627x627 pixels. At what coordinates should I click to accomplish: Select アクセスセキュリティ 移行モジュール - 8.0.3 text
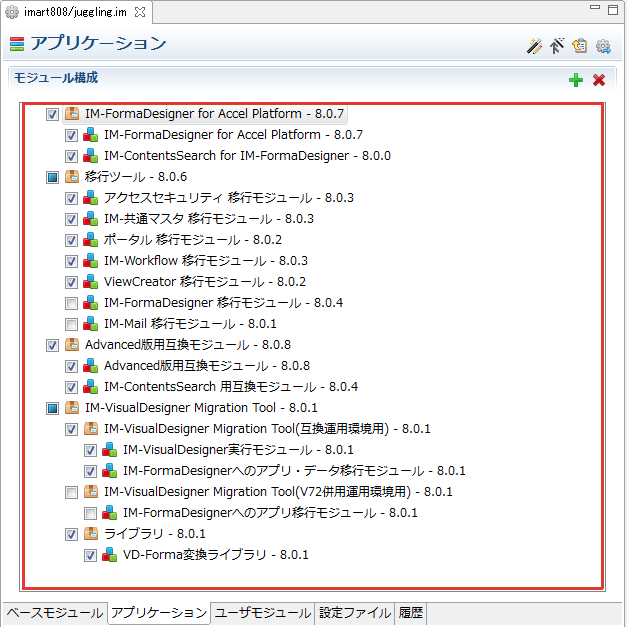click(x=229, y=198)
